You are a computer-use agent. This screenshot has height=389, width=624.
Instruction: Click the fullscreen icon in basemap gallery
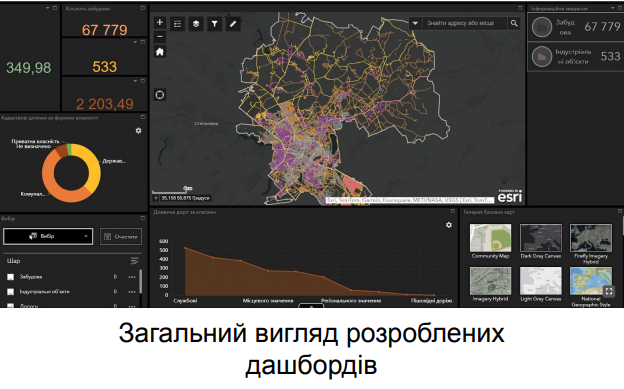click(x=609, y=291)
